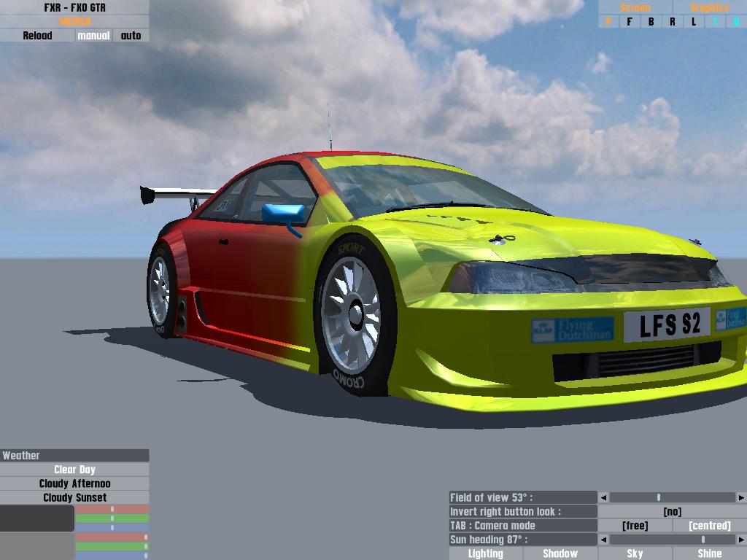This screenshot has width=747, height=560.
Task: Click the dark grey color swatch
Action: (x=37, y=518)
